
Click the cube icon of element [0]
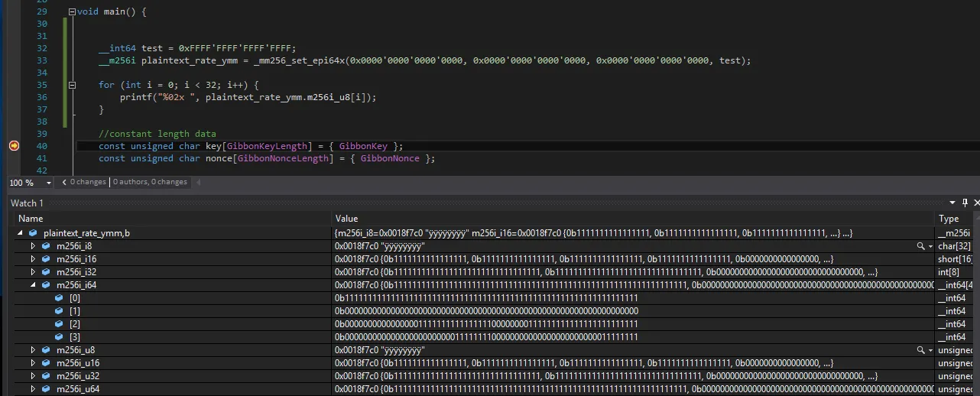[x=59, y=298]
